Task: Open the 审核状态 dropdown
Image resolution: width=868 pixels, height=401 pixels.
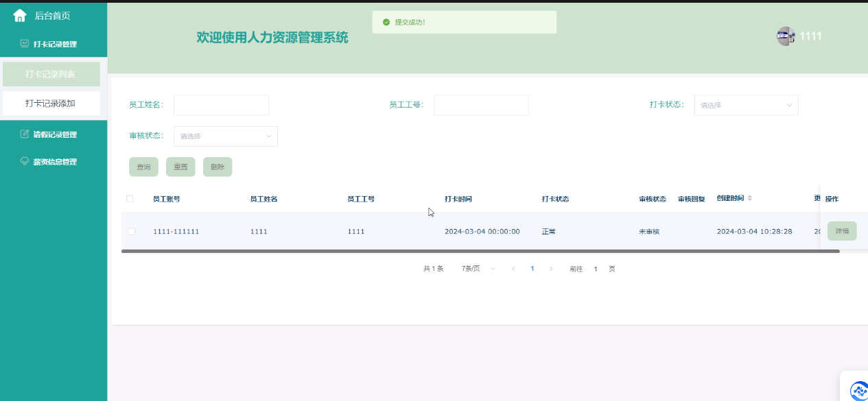Action: [x=226, y=136]
